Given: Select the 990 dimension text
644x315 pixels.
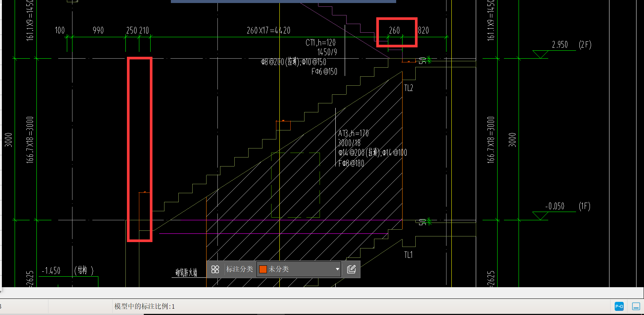Looking at the screenshot, I should point(98,30).
